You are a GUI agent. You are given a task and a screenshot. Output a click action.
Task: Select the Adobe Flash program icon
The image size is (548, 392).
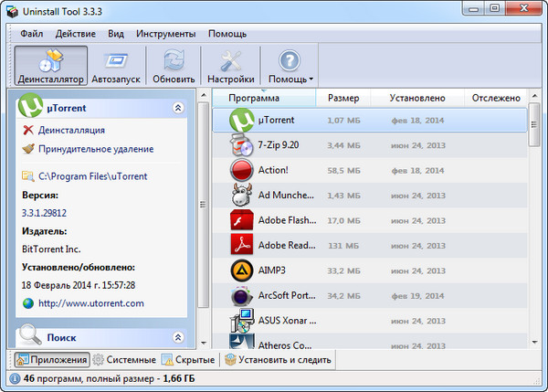pos(242,219)
